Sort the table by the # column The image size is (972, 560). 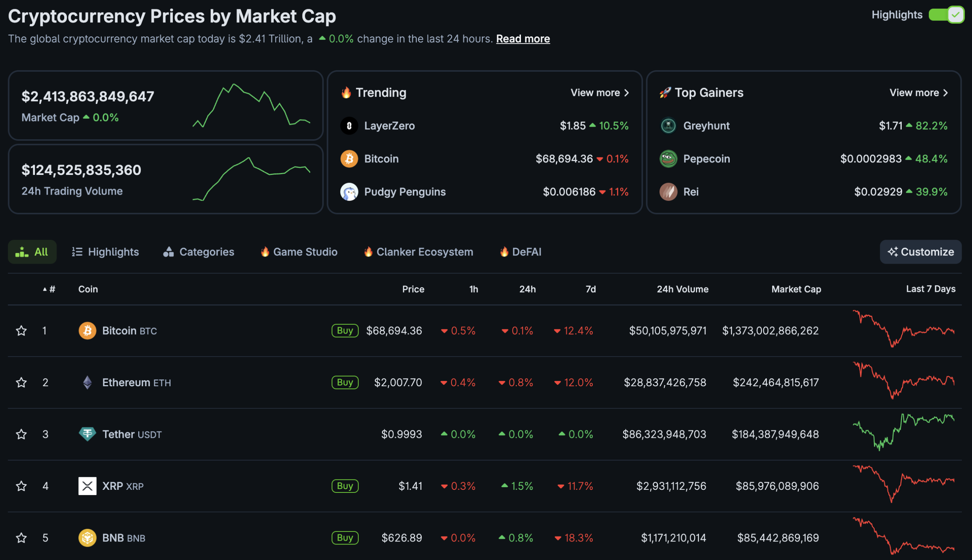point(49,289)
